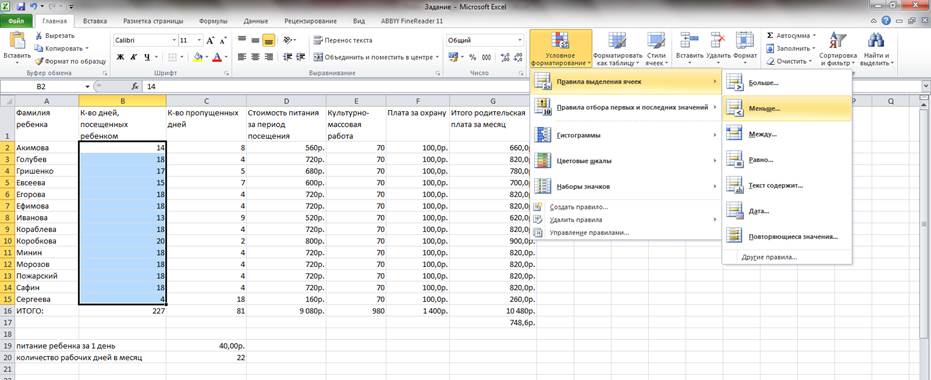Choose Повторяющиеся значения... rule
This screenshot has width=931, height=380.
point(787,236)
